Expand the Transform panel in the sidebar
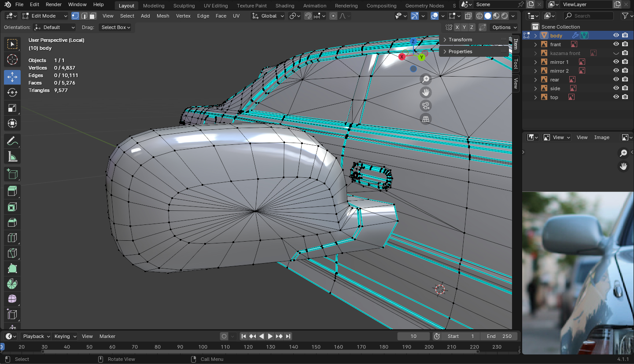 click(474, 40)
